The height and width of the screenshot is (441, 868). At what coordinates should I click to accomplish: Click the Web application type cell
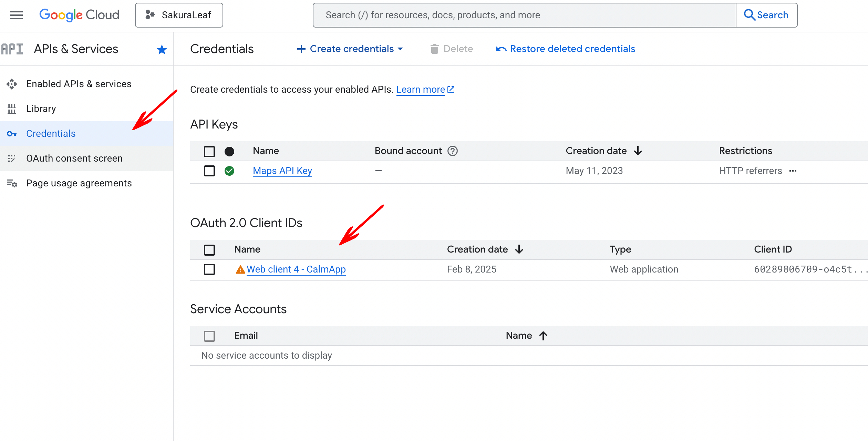pos(644,269)
